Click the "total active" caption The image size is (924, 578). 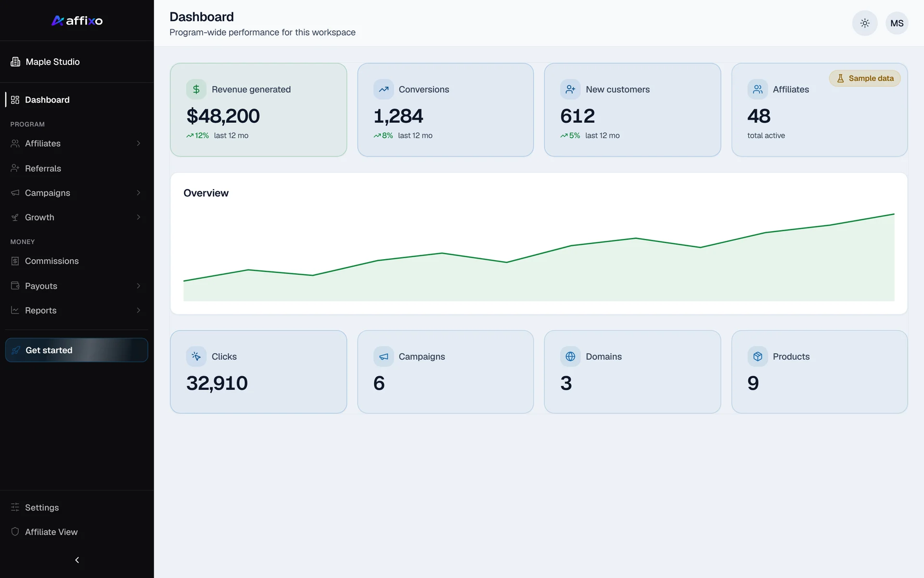(766, 135)
